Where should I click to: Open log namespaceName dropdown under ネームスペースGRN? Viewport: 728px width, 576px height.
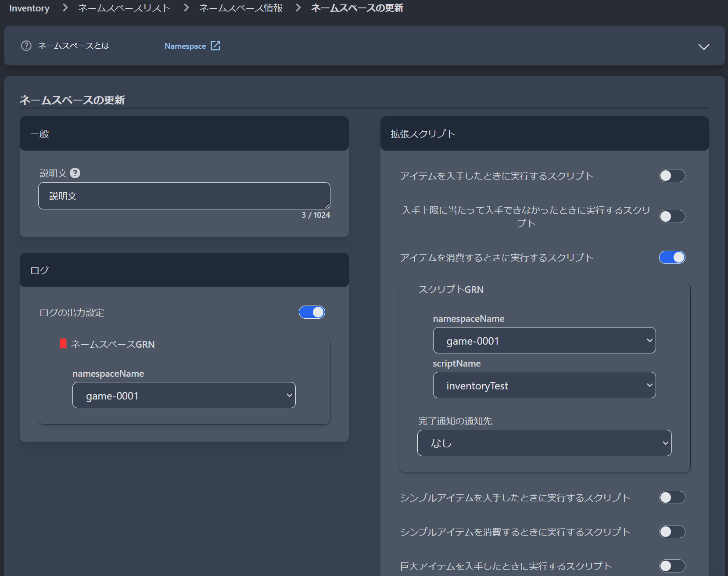coord(184,395)
